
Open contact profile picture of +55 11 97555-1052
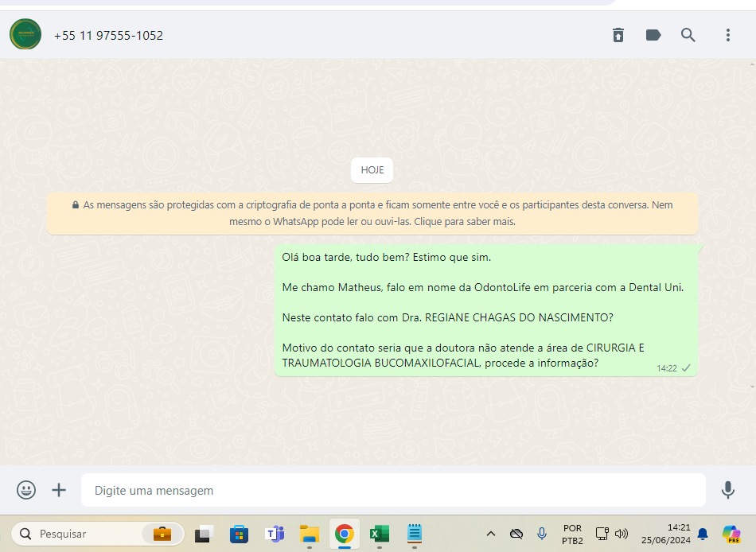25,34
